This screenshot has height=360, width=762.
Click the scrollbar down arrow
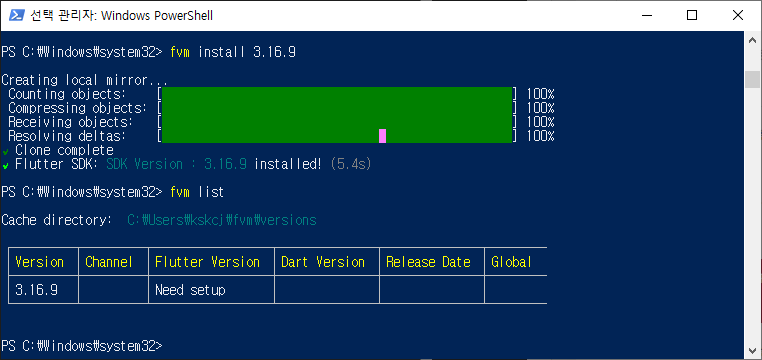click(753, 351)
